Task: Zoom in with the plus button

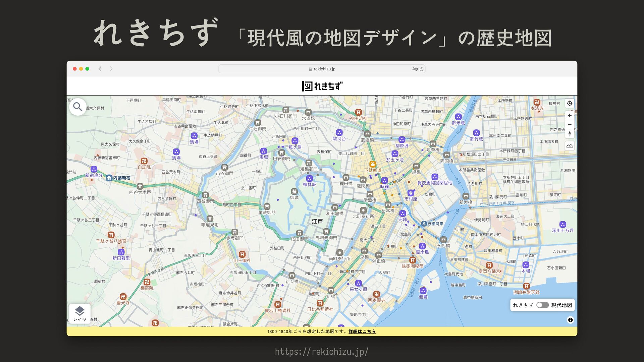Action: point(570,116)
